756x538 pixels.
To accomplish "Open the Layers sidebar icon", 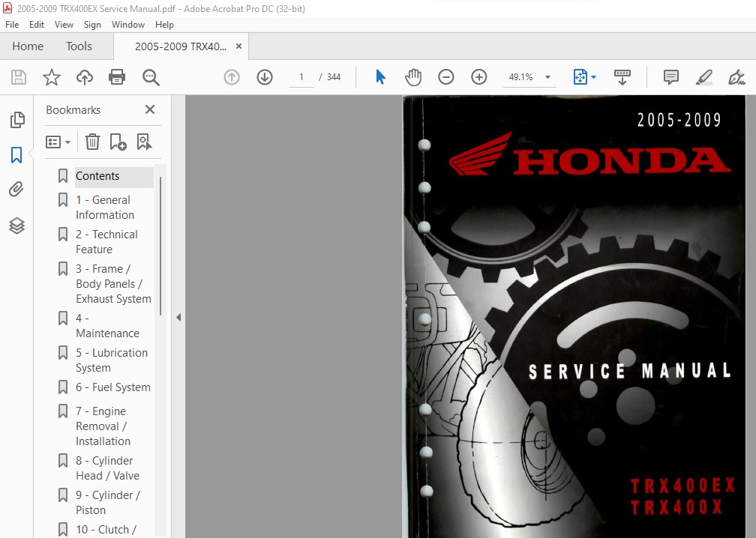I will (16, 226).
